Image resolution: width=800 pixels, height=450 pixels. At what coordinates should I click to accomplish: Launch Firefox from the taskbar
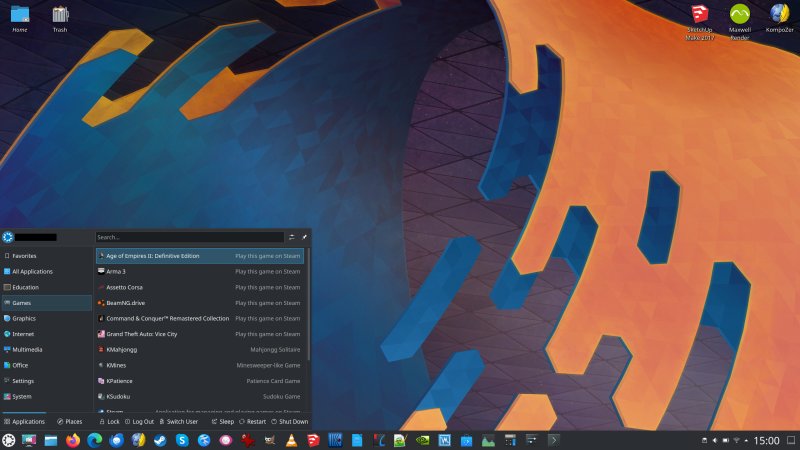pos(73,440)
